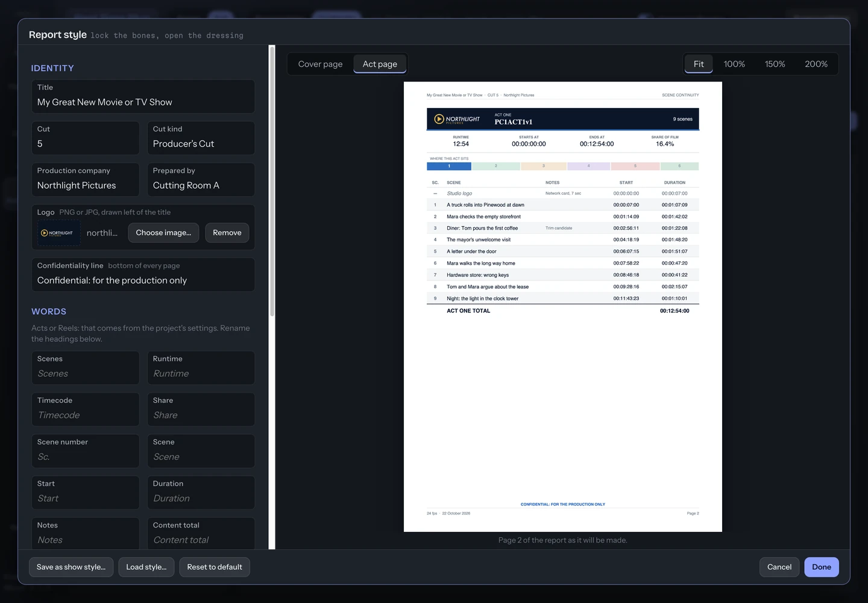Click the Content total heading field
868x603 pixels.
tap(201, 534)
